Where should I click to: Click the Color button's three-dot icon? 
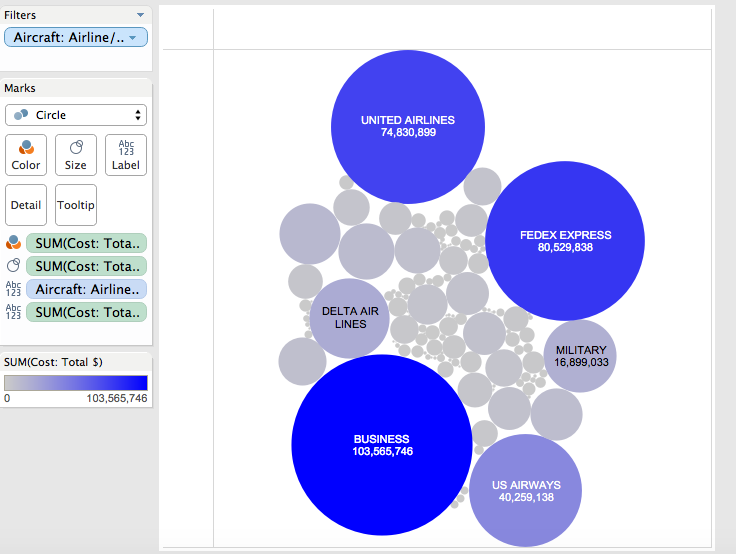coord(26,147)
